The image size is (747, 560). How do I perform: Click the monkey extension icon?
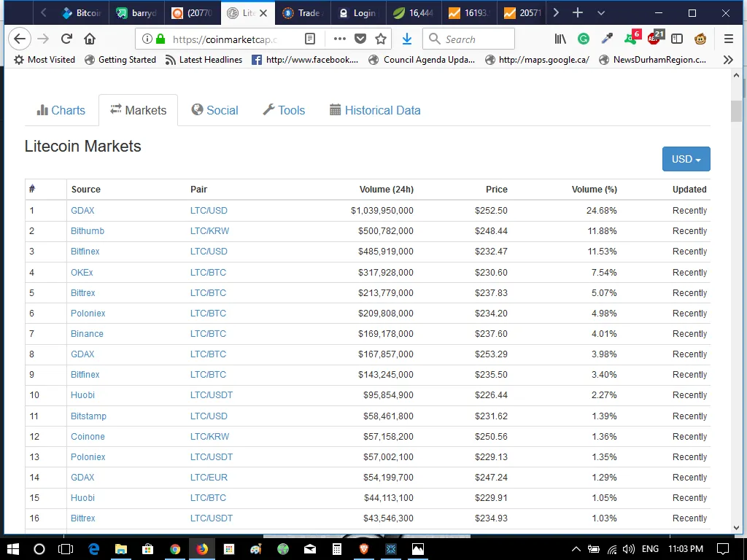(x=700, y=39)
